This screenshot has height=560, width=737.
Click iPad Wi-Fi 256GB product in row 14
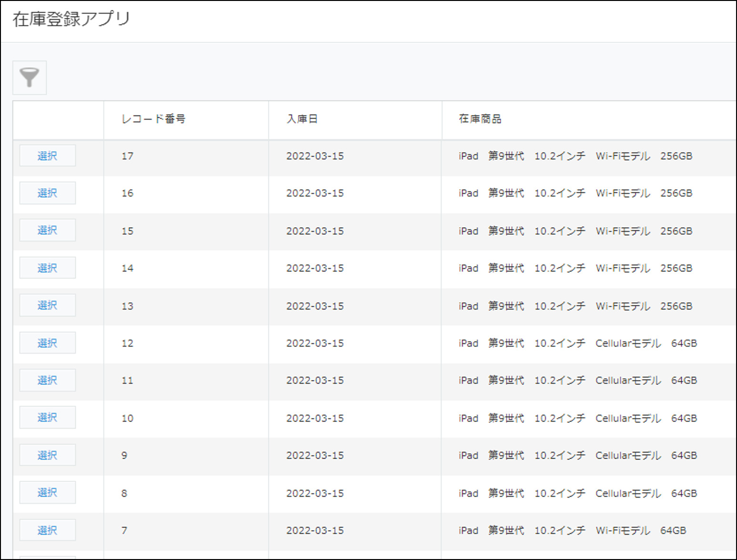575,268
